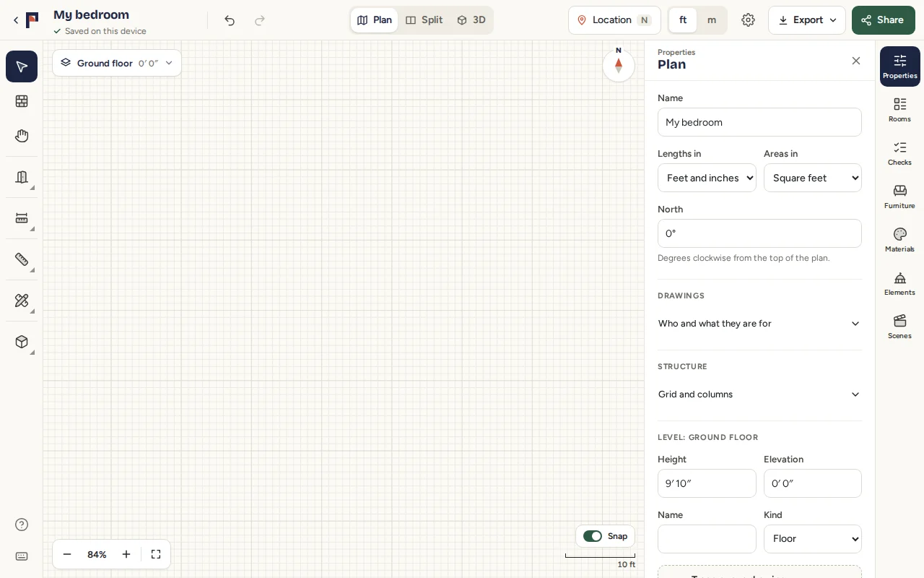Click the Share button
This screenshot has width=924, height=578.
[884, 20]
